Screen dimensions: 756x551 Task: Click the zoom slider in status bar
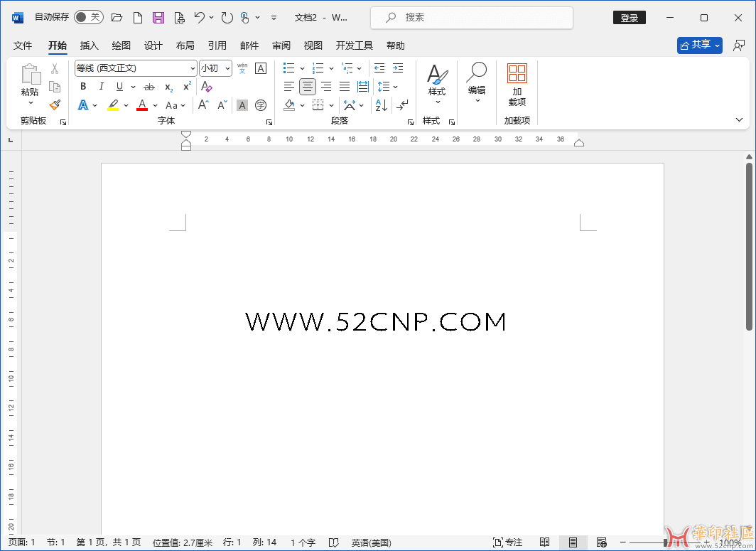point(665,542)
